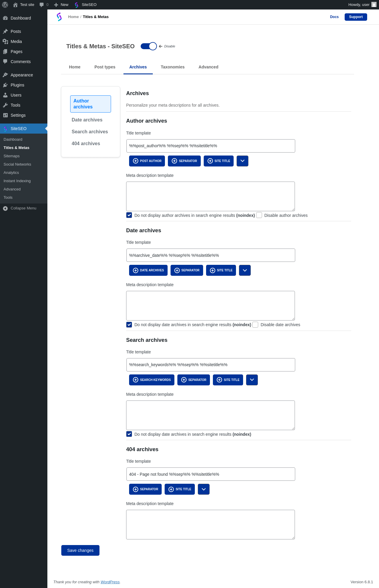Click the 404 archives title template field
The width and height of the screenshot is (379, 588).
(211, 474)
